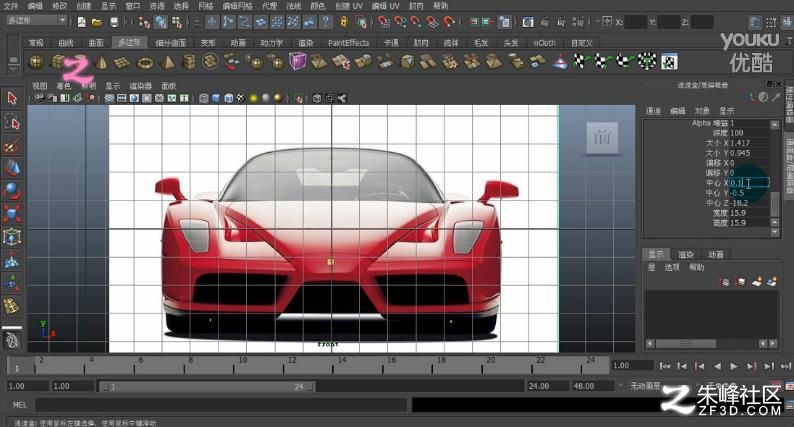Click the play backward button

(x=717, y=366)
